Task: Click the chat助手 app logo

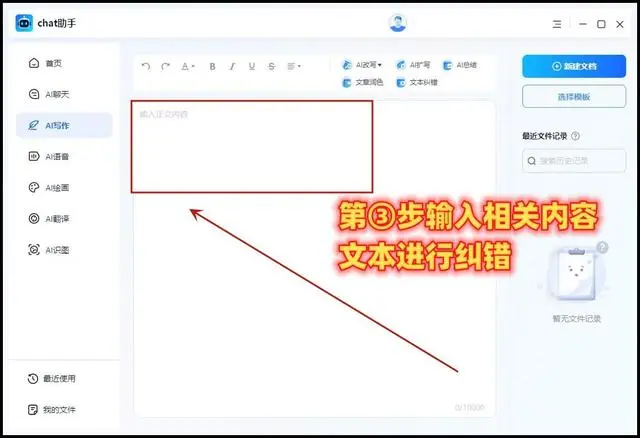Action: (24, 23)
